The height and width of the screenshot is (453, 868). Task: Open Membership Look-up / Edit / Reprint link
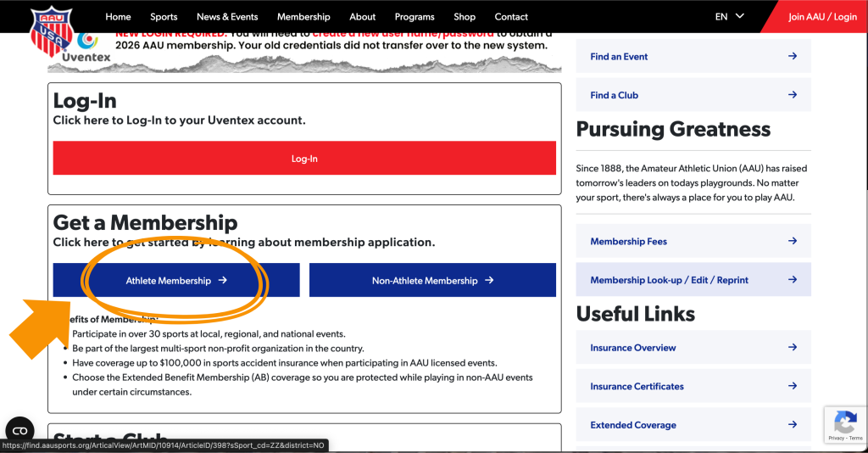tap(669, 280)
